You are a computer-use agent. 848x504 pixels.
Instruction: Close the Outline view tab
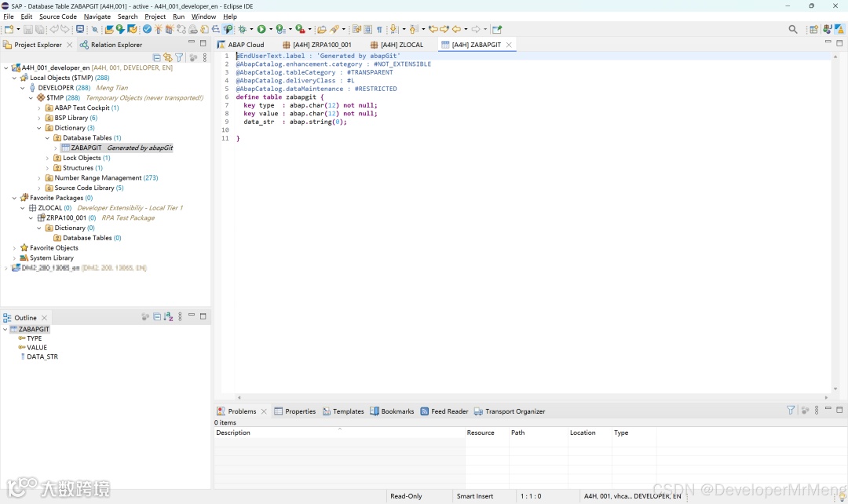(44, 318)
